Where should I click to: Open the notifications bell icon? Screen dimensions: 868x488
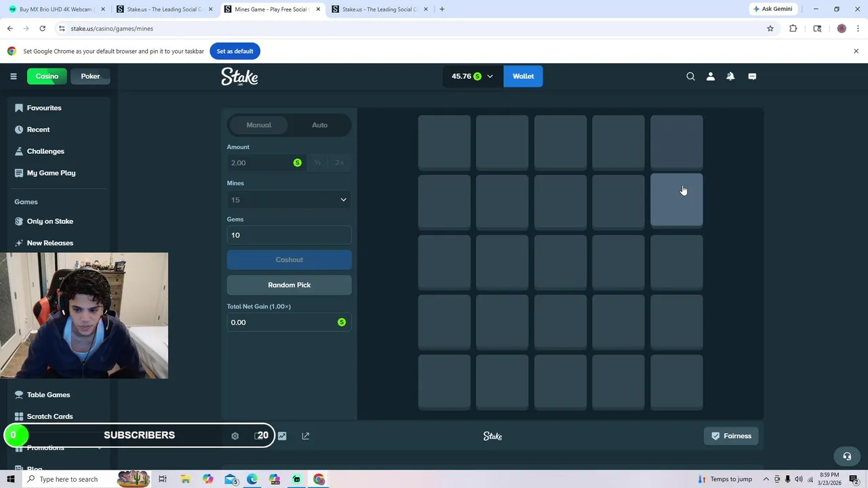(730, 77)
